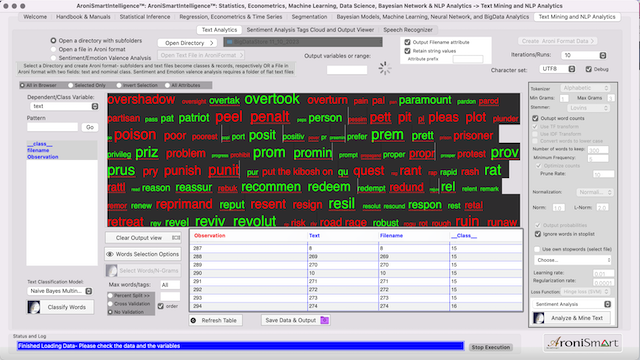Viewport: 640px width, 360px height.
Task: Select the No Validation radio option
Action: coord(110,312)
